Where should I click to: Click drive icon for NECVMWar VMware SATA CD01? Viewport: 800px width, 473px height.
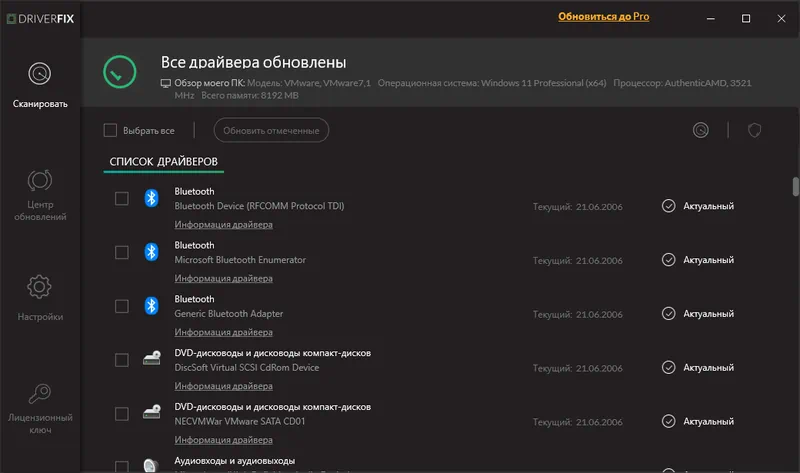(x=152, y=412)
